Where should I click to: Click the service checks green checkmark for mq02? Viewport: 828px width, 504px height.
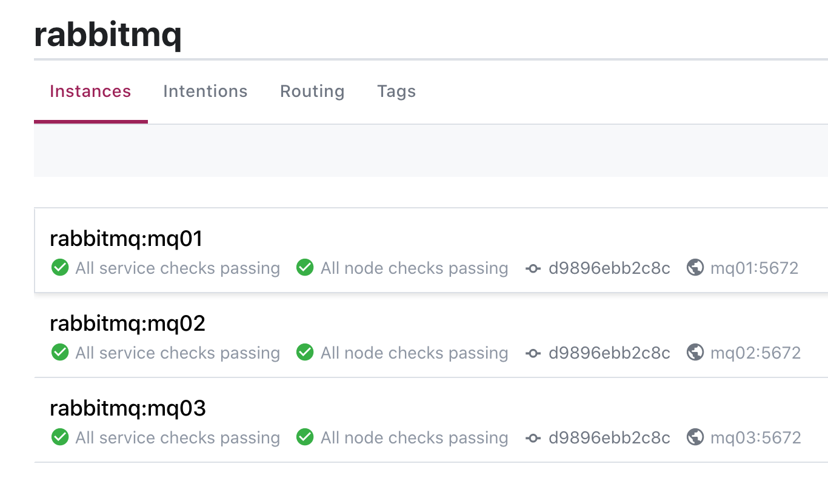tap(60, 352)
